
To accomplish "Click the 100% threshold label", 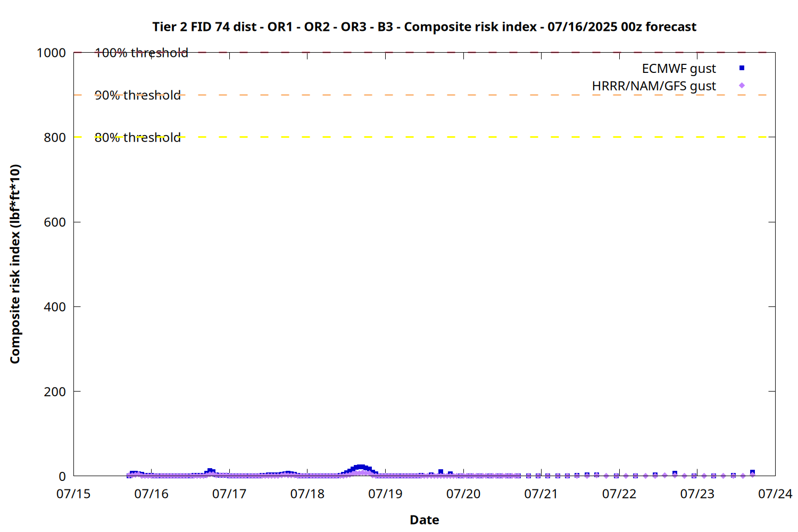I will click(142, 53).
